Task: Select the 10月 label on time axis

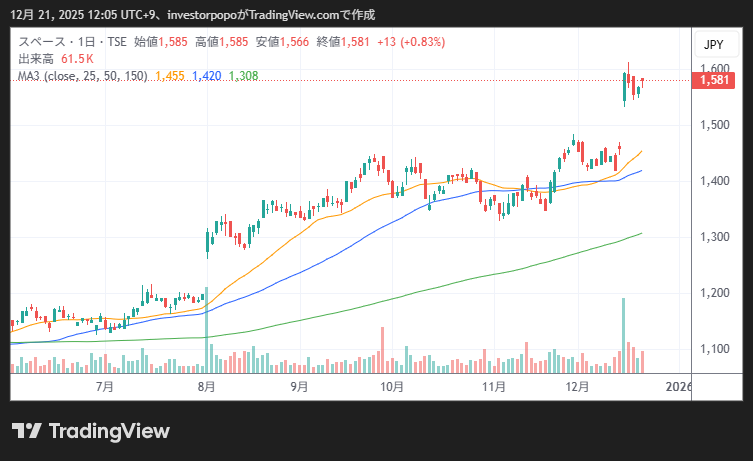Action: 392,386
